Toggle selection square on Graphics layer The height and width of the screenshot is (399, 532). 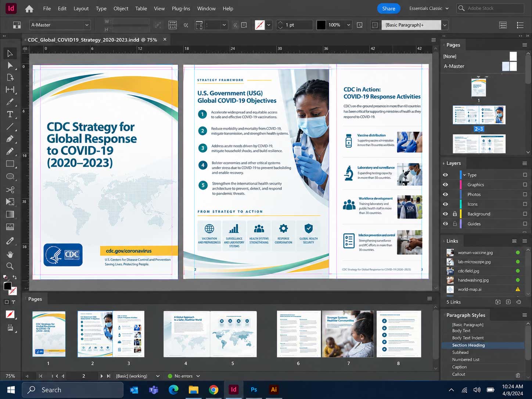click(525, 184)
